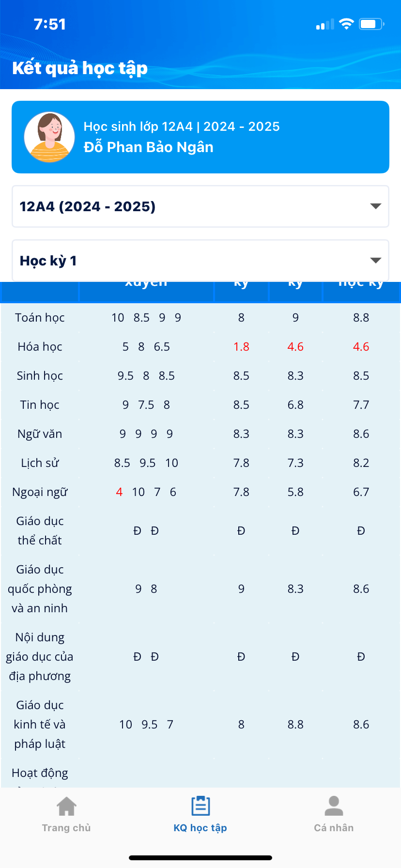Open the class year dropdown arrow
Viewport: 401px width, 868px height.
point(375,206)
